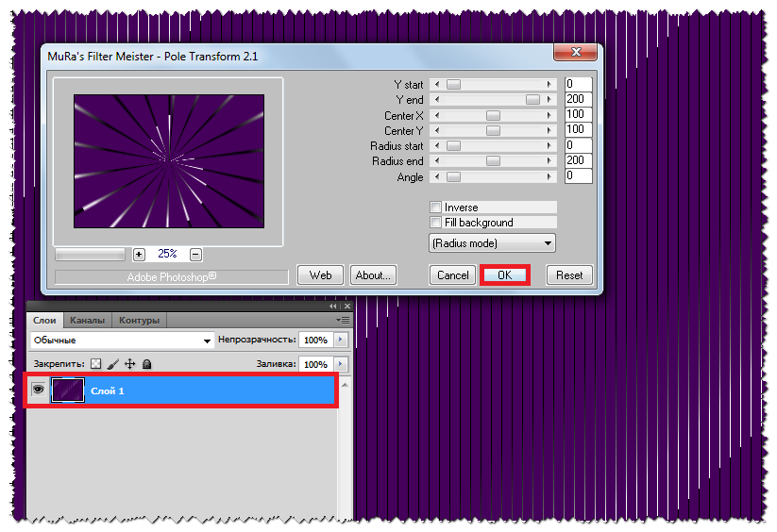Click the Center X slider thumb
This screenshot has height=532, width=777.
(493, 115)
